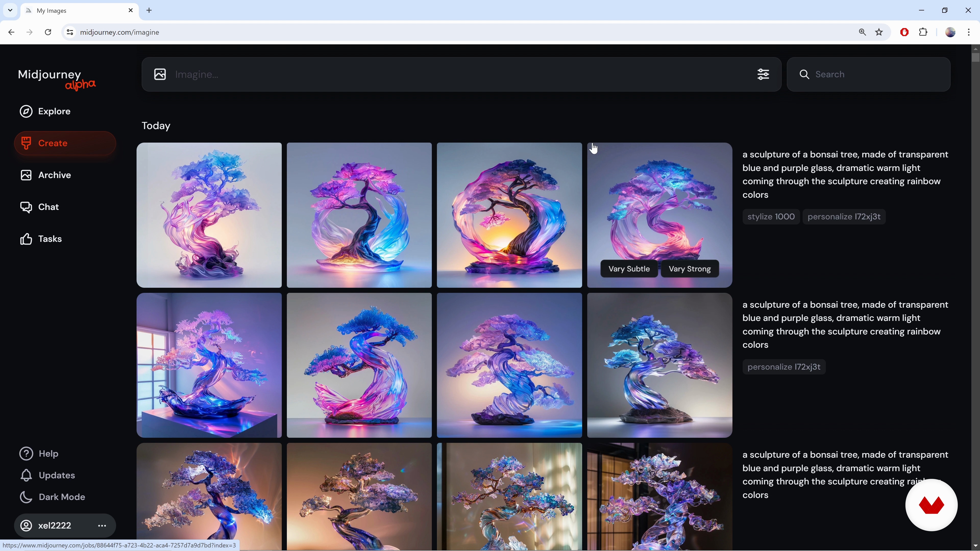Open second-row image with pink swirling base
Viewport: 980px width, 551px height.
pyautogui.click(x=359, y=366)
